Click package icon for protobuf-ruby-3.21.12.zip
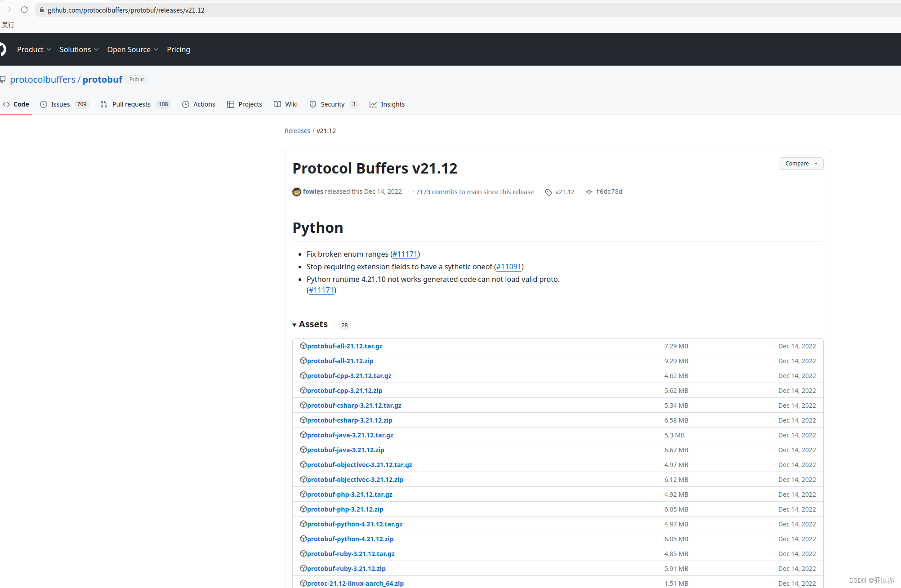The width and height of the screenshot is (901, 588). [303, 568]
